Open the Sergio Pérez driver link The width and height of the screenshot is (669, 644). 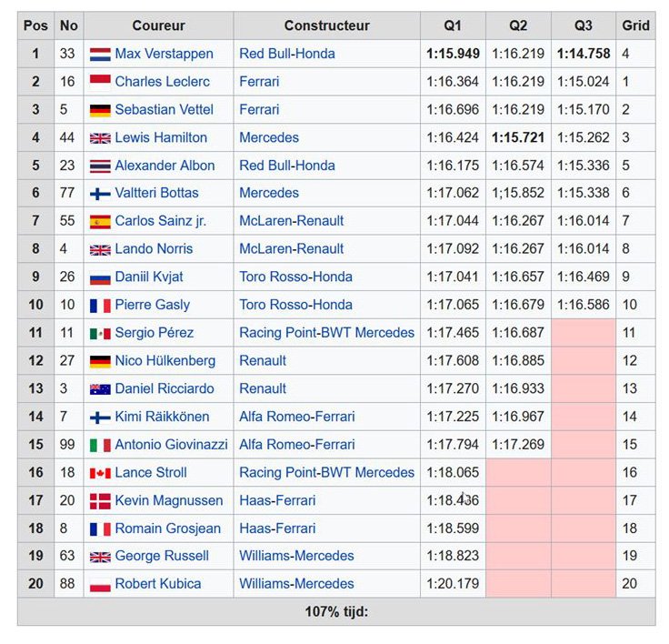pos(154,333)
